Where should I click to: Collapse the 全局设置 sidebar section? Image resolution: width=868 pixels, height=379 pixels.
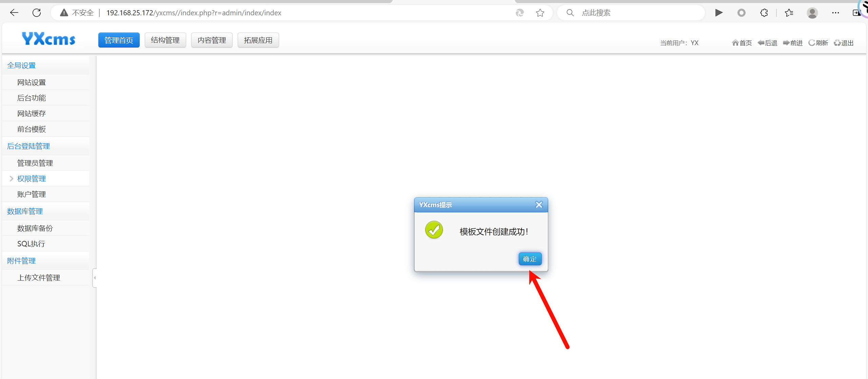click(22, 65)
